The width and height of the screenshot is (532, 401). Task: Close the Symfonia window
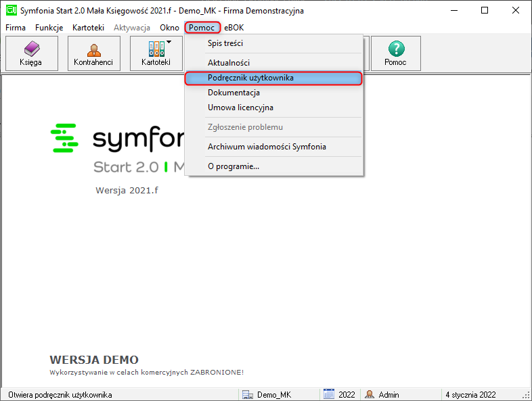click(x=516, y=11)
